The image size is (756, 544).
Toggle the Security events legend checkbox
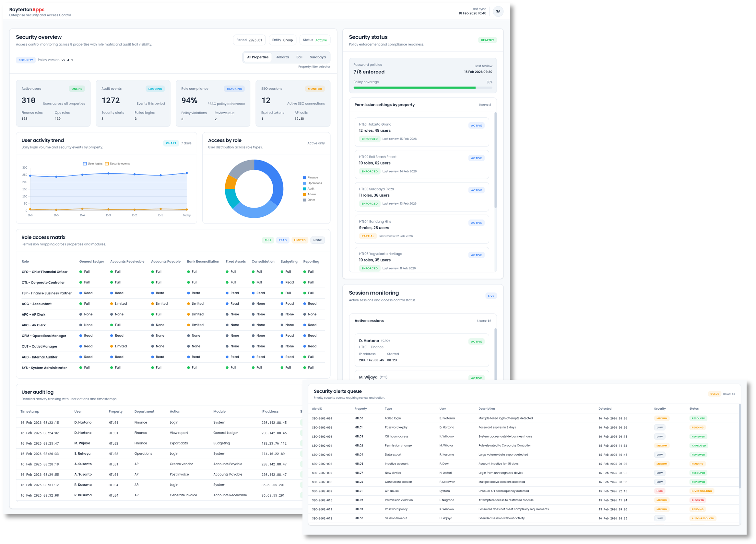[107, 163]
